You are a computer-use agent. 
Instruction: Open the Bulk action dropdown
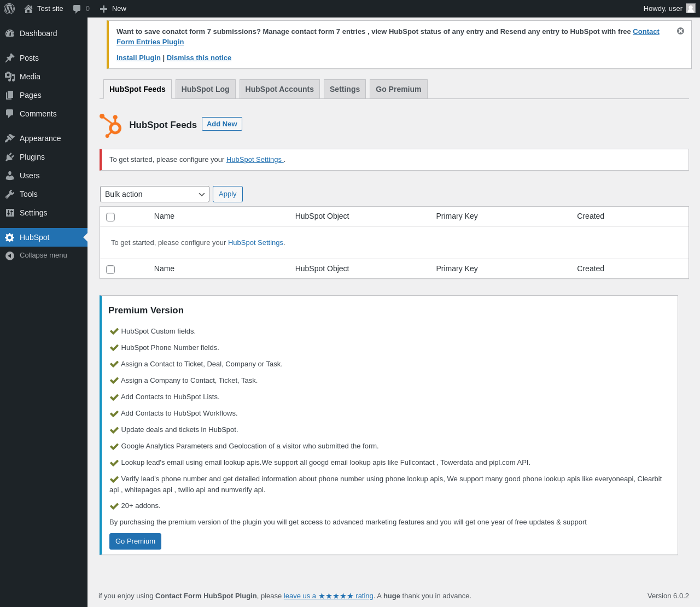click(x=154, y=194)
